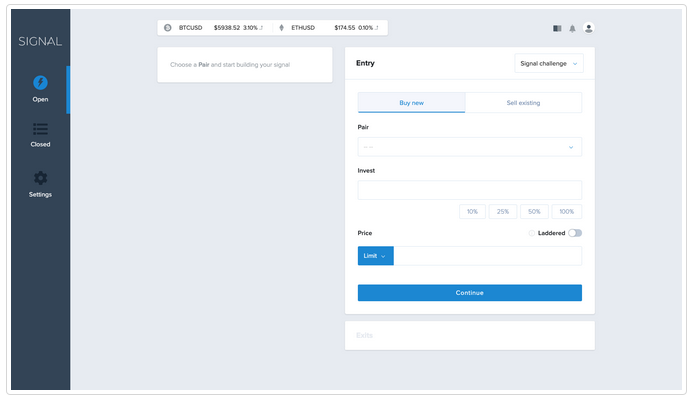The height and width of the screenshot is (399, 696).
Task: Click the Entry panel heading
Action: (x=365, y=63)
